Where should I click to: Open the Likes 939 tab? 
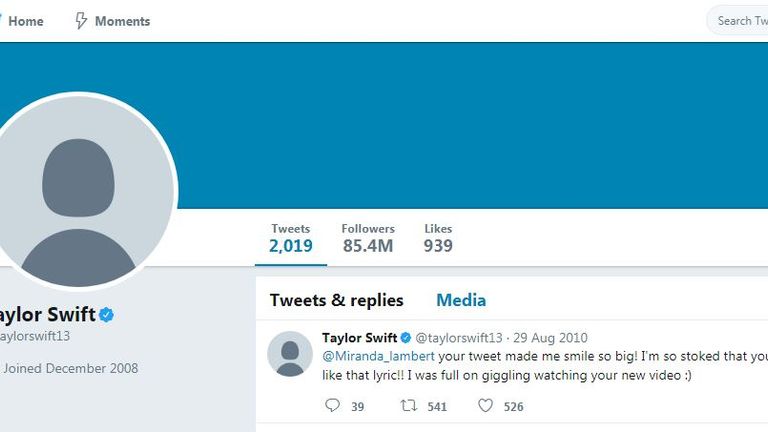point(438,239)
